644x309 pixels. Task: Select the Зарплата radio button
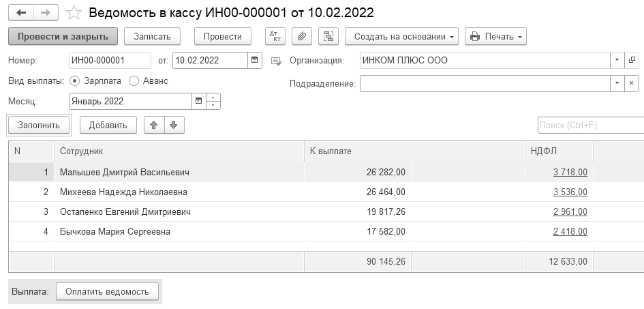(75, 80)
